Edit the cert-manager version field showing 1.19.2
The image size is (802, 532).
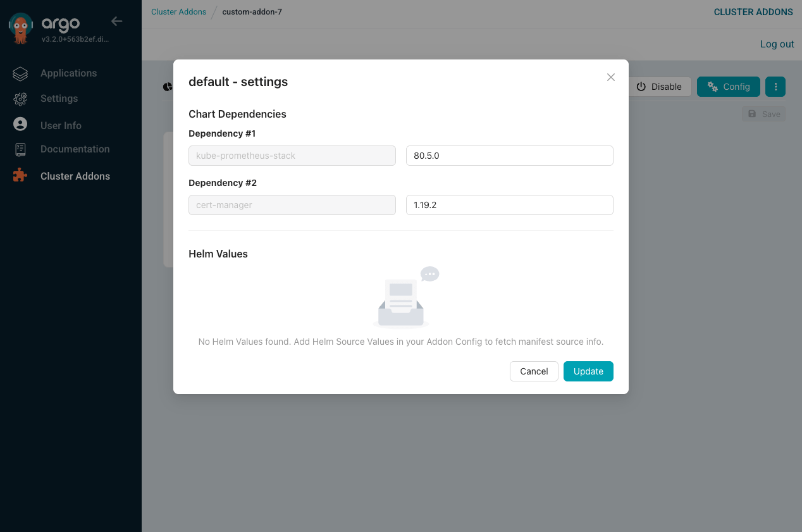[x=509, y=205]
